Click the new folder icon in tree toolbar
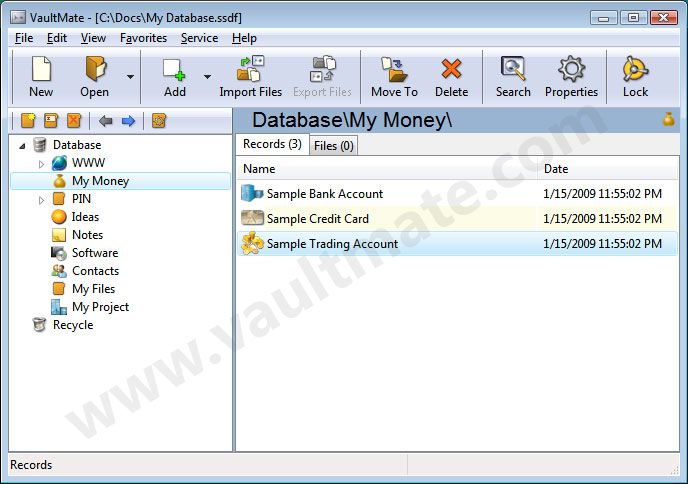Viewport: 688px width, 484px height. pos(29,121)
